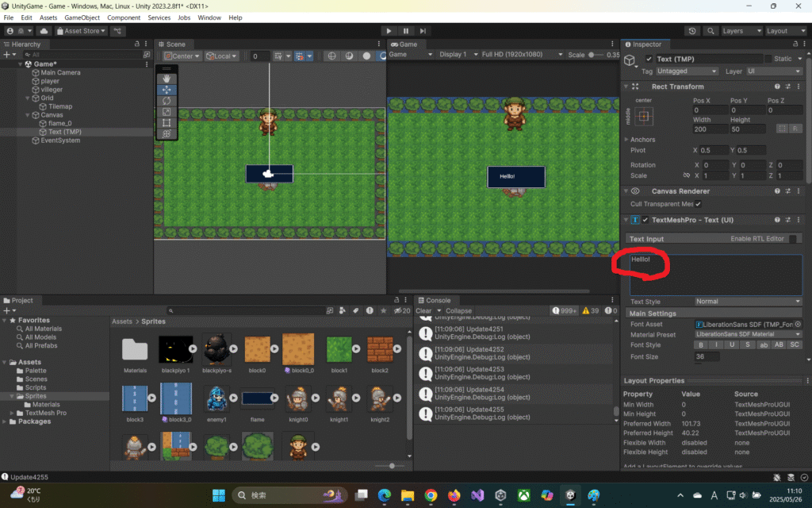
Task: Toggle grid visibility icon in Scene toolbar
Action: pyautogui.click(x=278, y=56)
